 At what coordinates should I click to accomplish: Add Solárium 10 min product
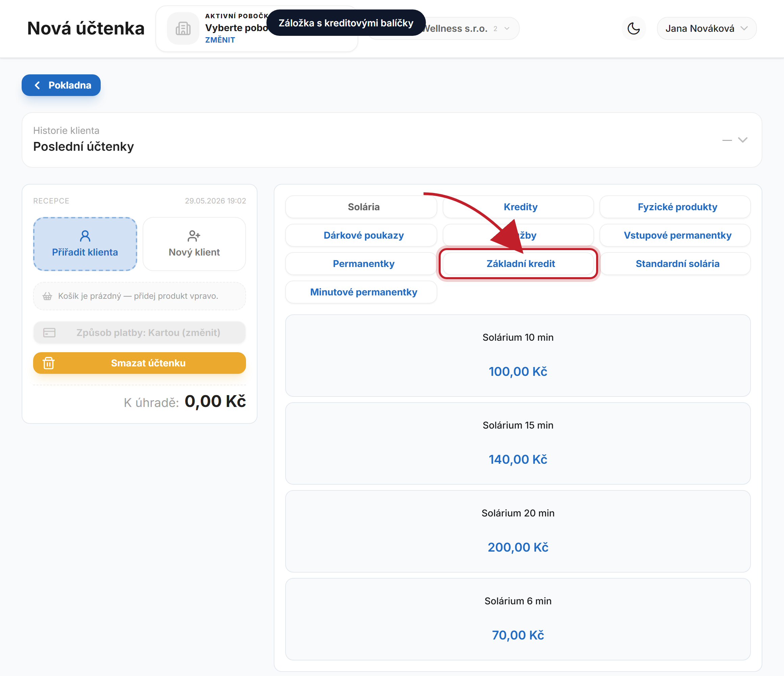pos(518,356)
